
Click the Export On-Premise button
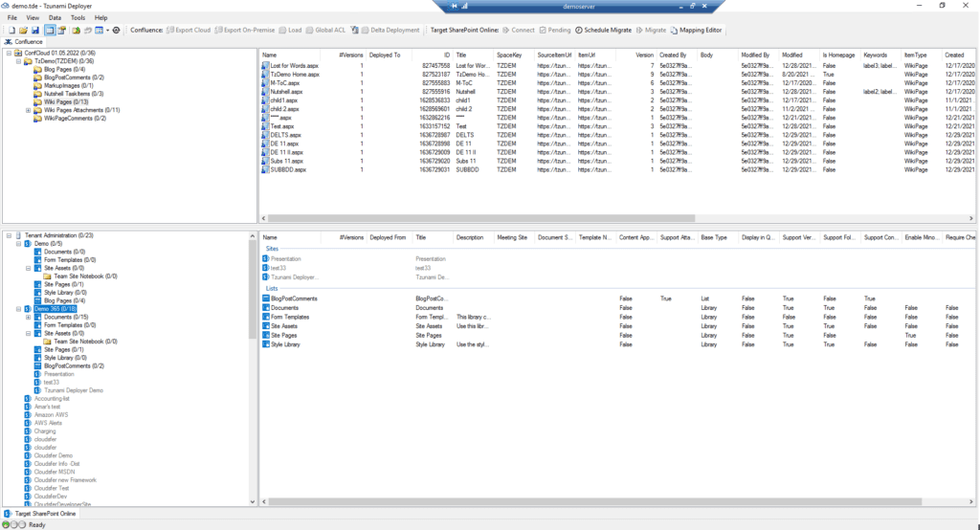pos(244,30)
